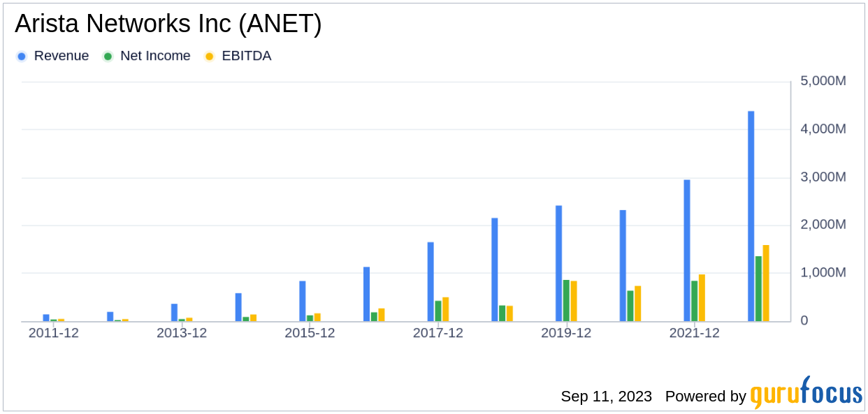Click the 5,000M y-axis label
Screen dimensions: 868x414
point(822,81)
